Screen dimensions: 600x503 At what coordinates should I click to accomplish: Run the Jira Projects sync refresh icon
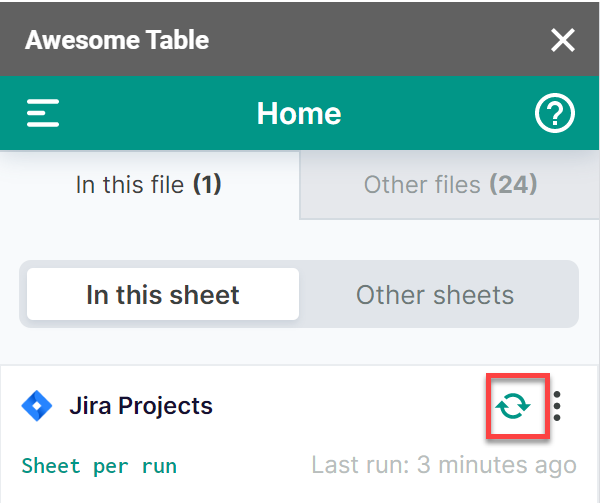pos(514,406)
